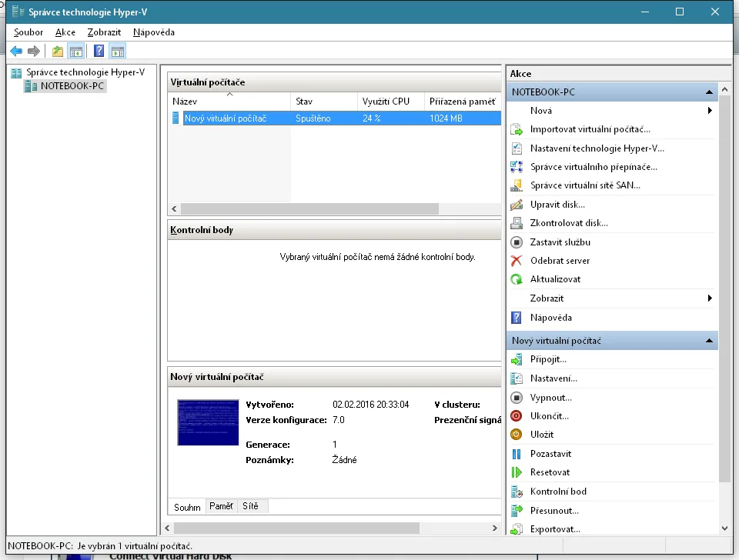Click the Back arrow toolbar icon
Screen dimensions: 739x560
pos(16,51)
